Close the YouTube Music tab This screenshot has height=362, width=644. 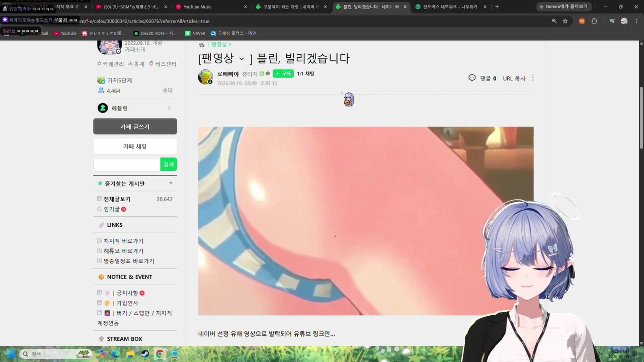click(x=245, y=7)
